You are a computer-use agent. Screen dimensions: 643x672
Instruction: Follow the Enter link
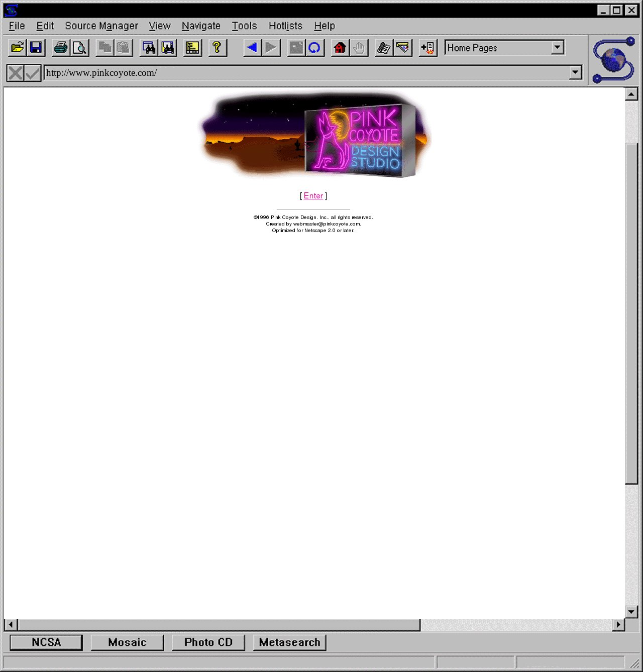[313, 196]
